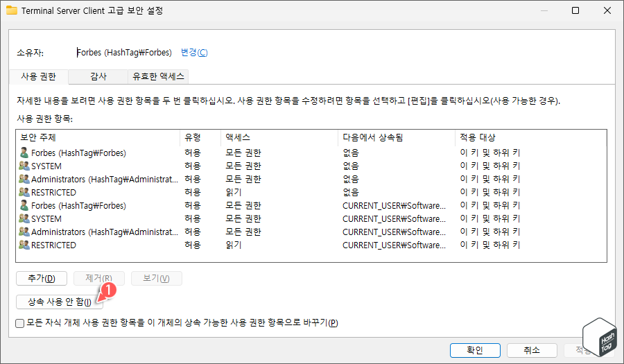Click the group icon of the RESTRICTED entry inherited from 없음

pyautogui.click(x=24, y=192)
